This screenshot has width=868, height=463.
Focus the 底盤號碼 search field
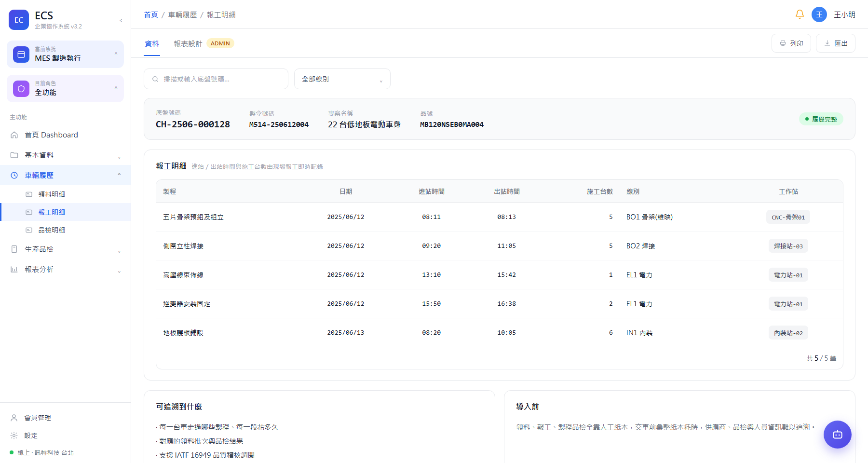point(216,79)
